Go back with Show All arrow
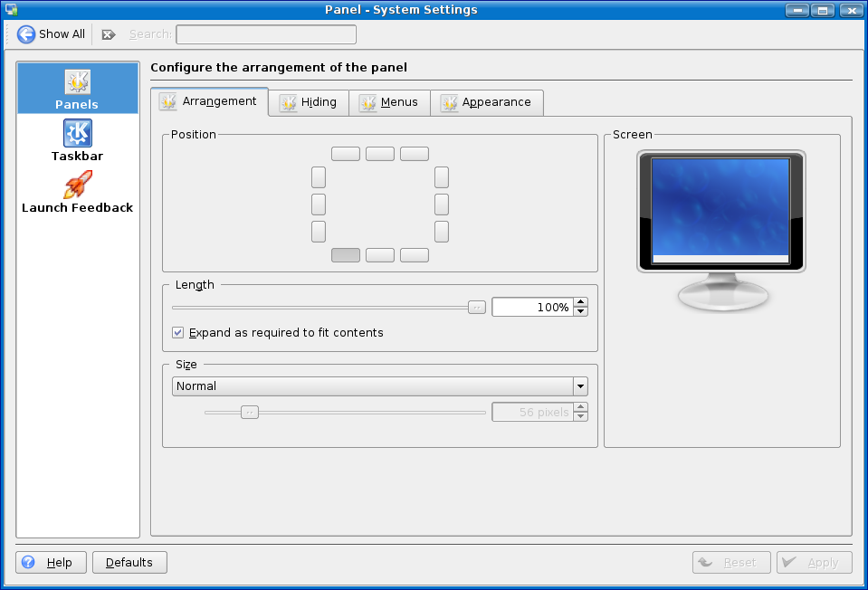This screenshot has width=868, height=590. tap(51, 34)
